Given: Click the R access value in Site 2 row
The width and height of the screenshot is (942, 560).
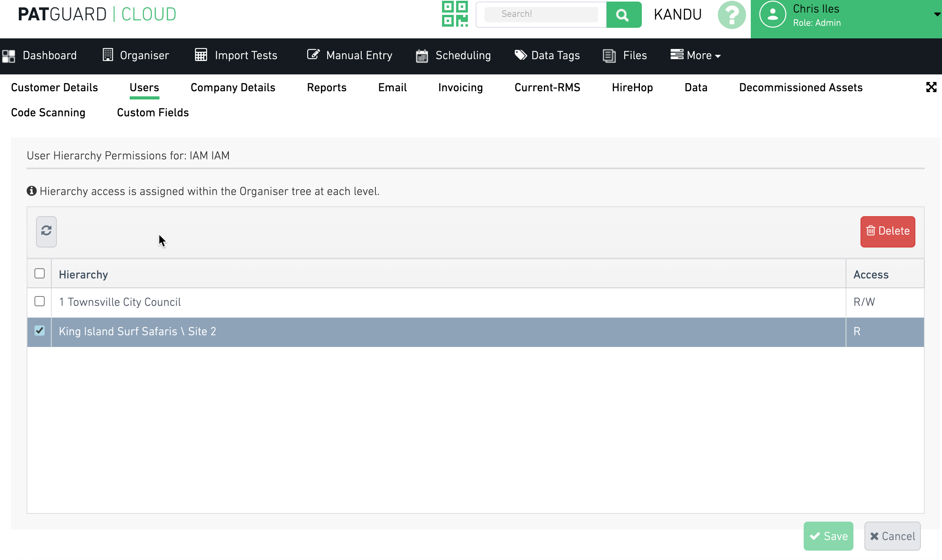Looking at the screenshot, I should [857, 331].
